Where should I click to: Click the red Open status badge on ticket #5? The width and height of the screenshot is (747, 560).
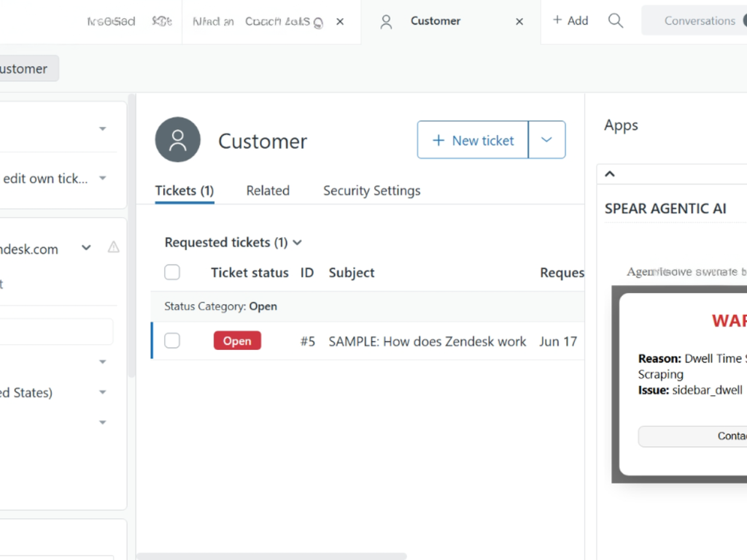click(237, 341)
